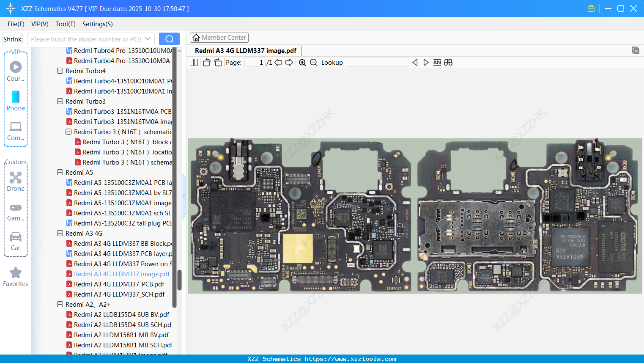This screenshot has width=644, height=363.
Task: Collapse the Redmi A3 4G tree node
Action: pyautogui.click(x=60, y=233)
